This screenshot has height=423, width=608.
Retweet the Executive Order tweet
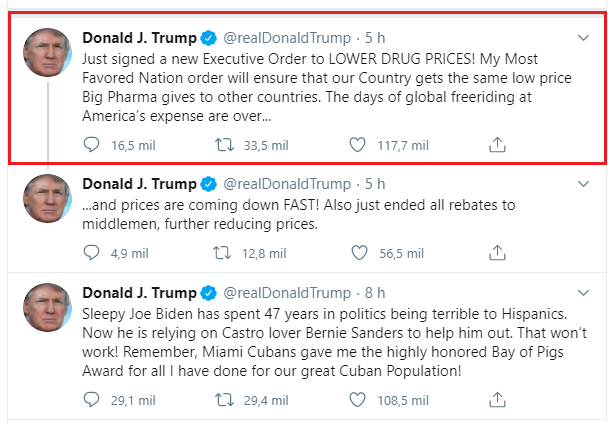coord(226,144)
